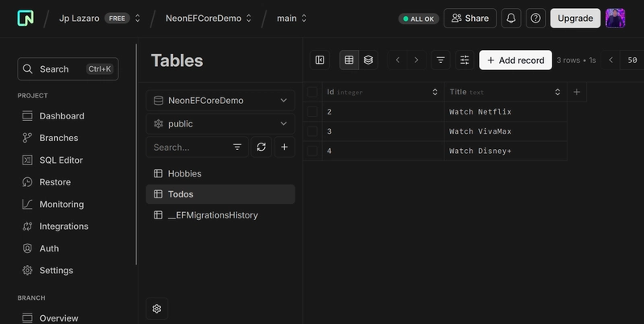
Task: Expand the NeonEFCoreDemo database dropdown
Action: (221, 100)
